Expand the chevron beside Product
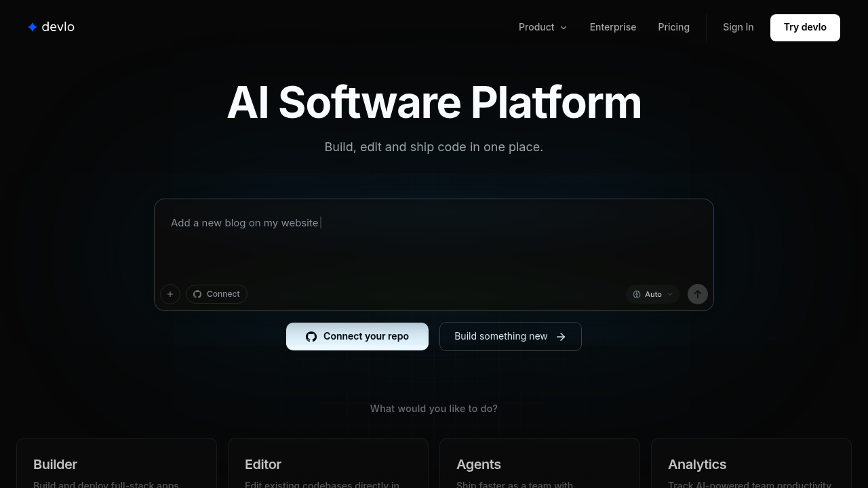 tap(563, 28)
